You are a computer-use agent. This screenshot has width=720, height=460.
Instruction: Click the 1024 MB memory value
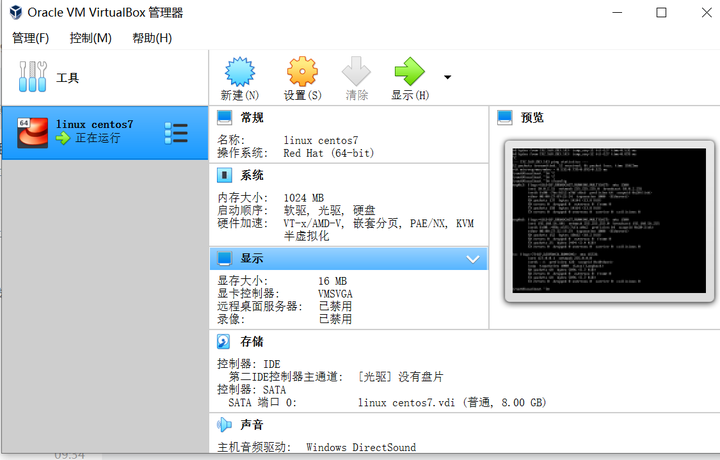[304, 198]
